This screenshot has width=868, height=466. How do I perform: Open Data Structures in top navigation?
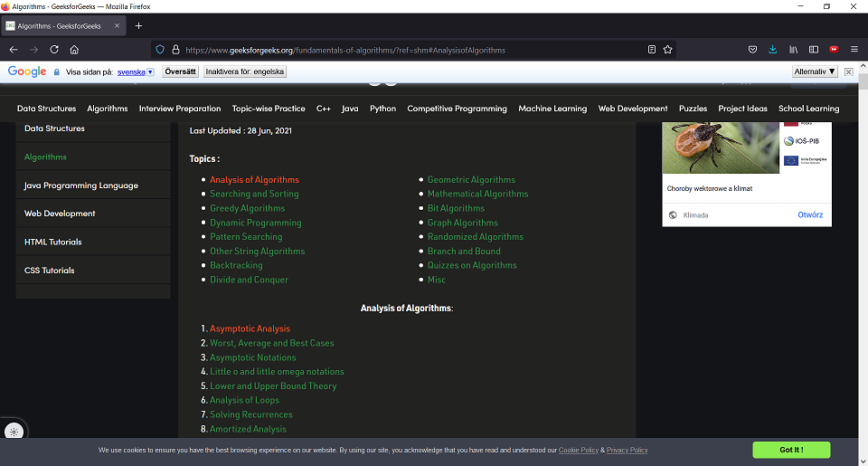(x=46, y=109)
